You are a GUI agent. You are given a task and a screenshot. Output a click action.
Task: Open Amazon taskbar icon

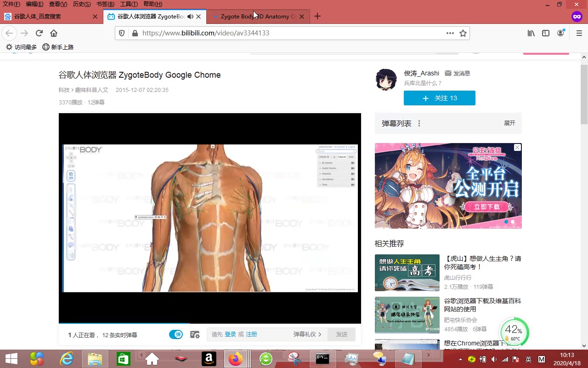(209, 359)
